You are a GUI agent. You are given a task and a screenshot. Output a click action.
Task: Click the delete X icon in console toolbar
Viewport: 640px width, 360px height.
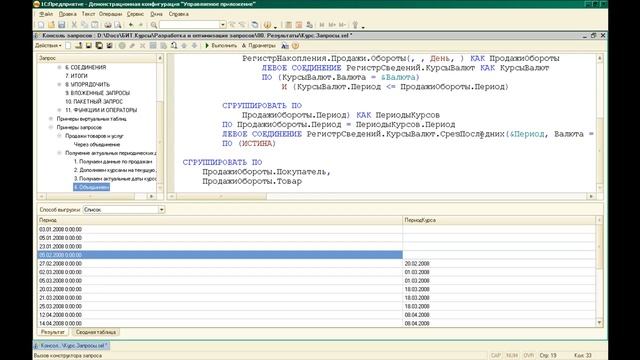[x=142, y=46]
